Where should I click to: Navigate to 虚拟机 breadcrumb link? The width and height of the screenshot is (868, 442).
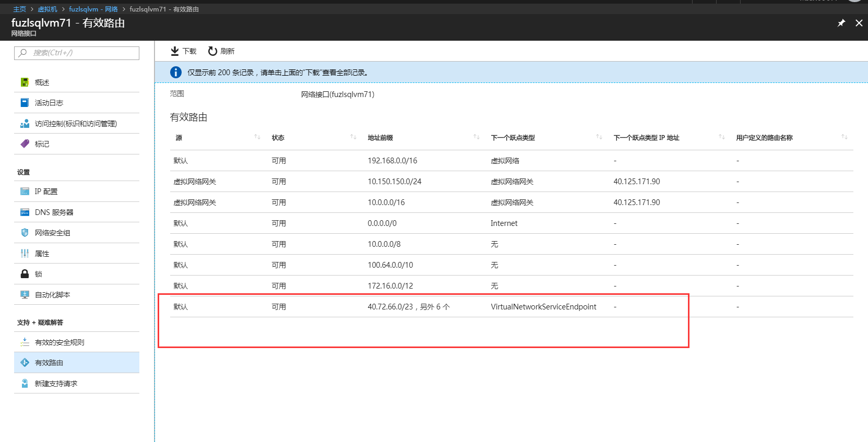[x=47, y=9]
